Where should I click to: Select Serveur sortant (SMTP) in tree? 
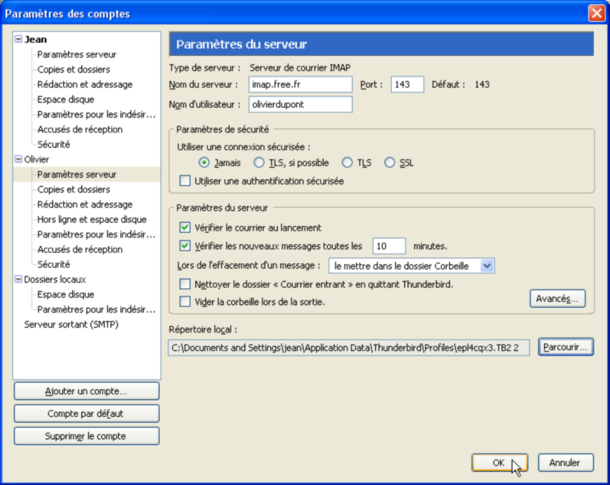pos(69,324)
